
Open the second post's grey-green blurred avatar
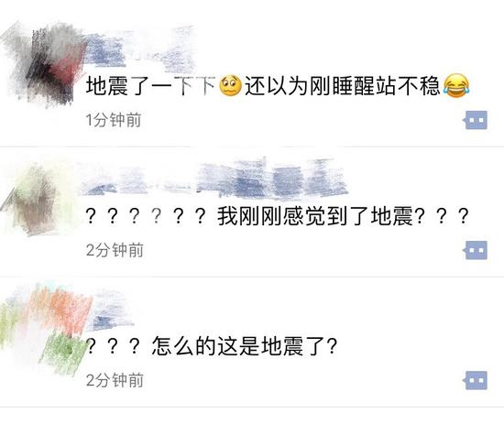40,199
